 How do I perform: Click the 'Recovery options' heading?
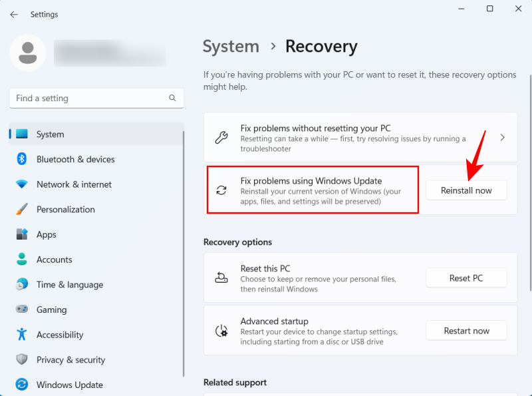point(238,242)
